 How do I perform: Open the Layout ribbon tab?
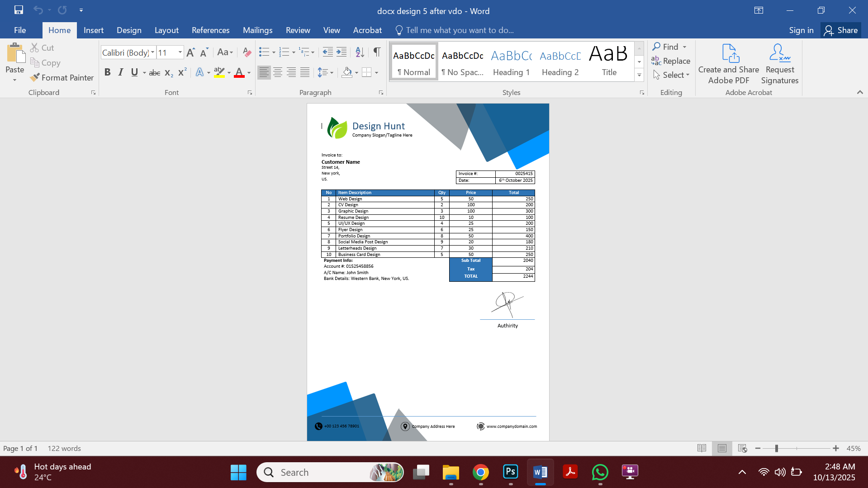click(166, 30)
